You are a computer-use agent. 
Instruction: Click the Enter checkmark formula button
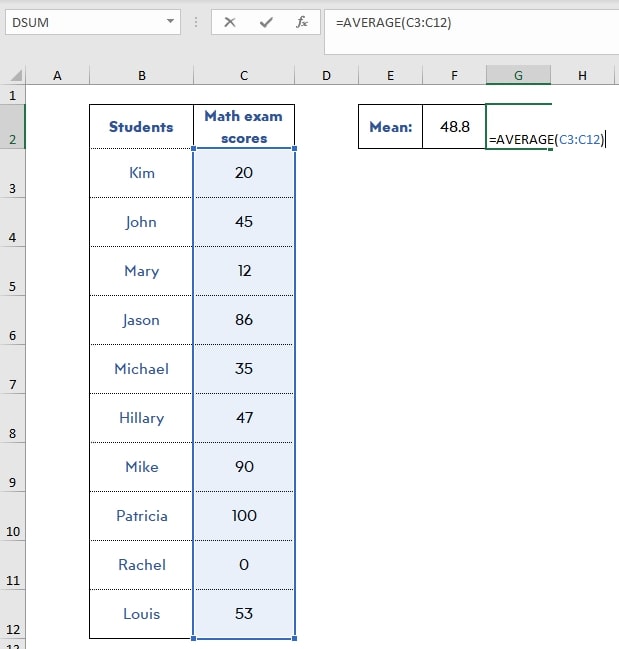point(266,22)
